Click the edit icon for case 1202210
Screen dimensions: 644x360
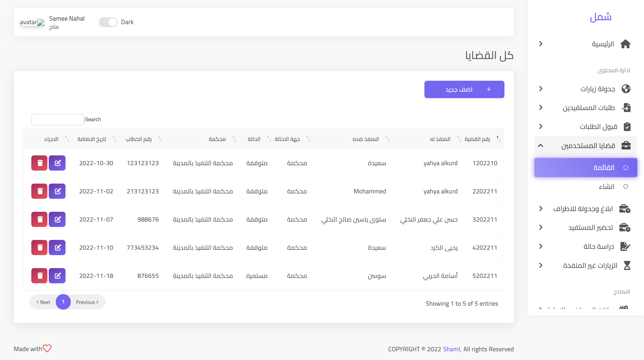point(57,163)
